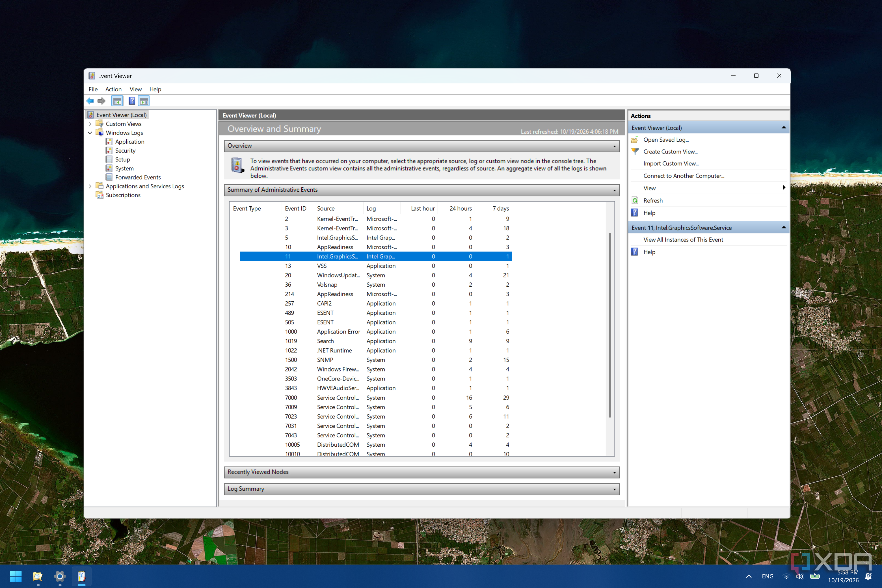Toggle the Show/Hide Console Tree toolbar icon
Viewport: 882px width, 588px height.
(x=117, y=101)
